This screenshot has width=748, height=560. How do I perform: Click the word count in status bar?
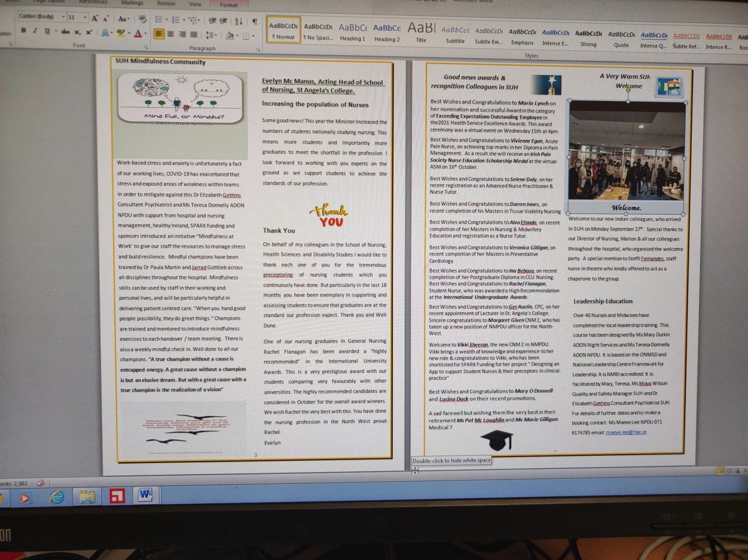[x=13, y=484]
